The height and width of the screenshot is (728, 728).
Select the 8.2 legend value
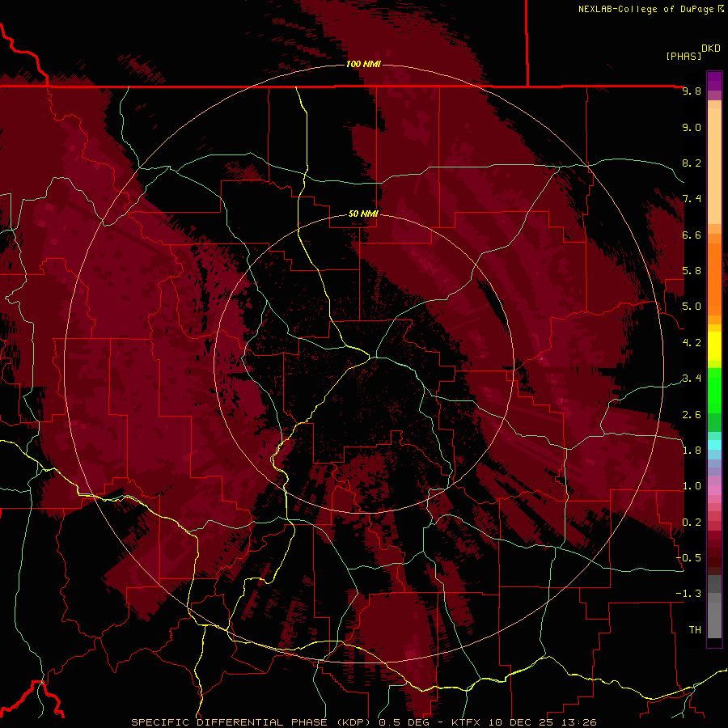click(x=692, y=163)
